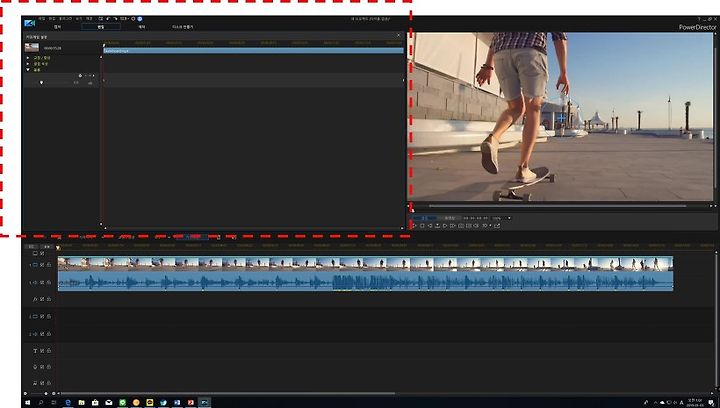Open the 3D mode dropdown arrow
Image resolution: width=720 pixels, height=408 pixels.
tap(490, 226)
